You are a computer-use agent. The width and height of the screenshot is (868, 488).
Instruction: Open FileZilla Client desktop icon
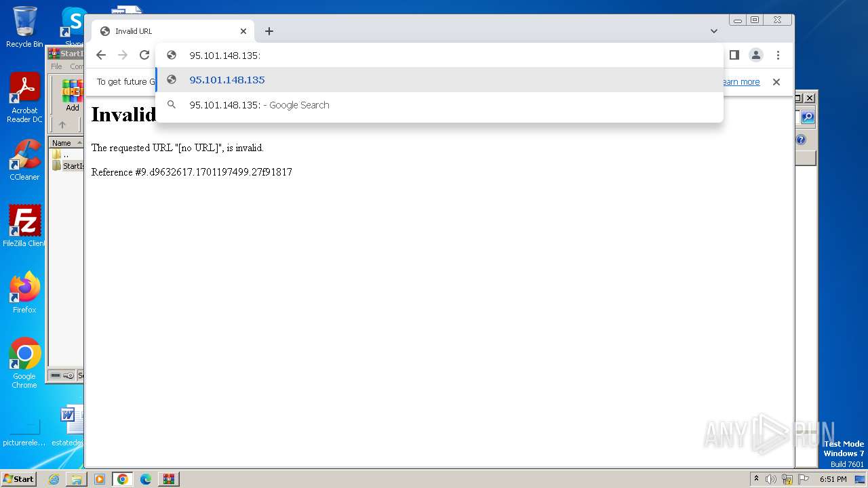(24, 226)
